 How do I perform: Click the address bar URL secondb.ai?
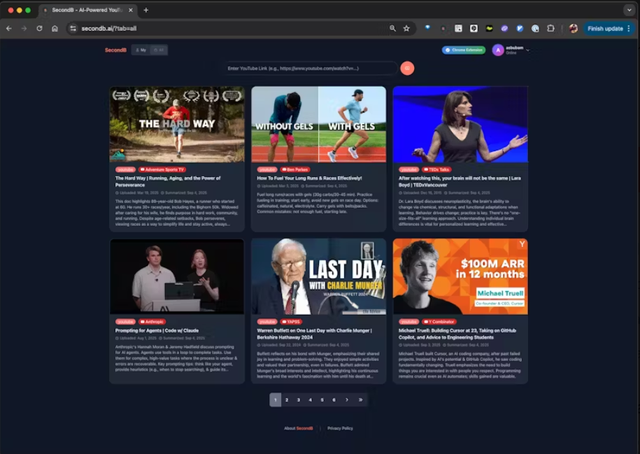pyautogui.click(x=109, y=29)
